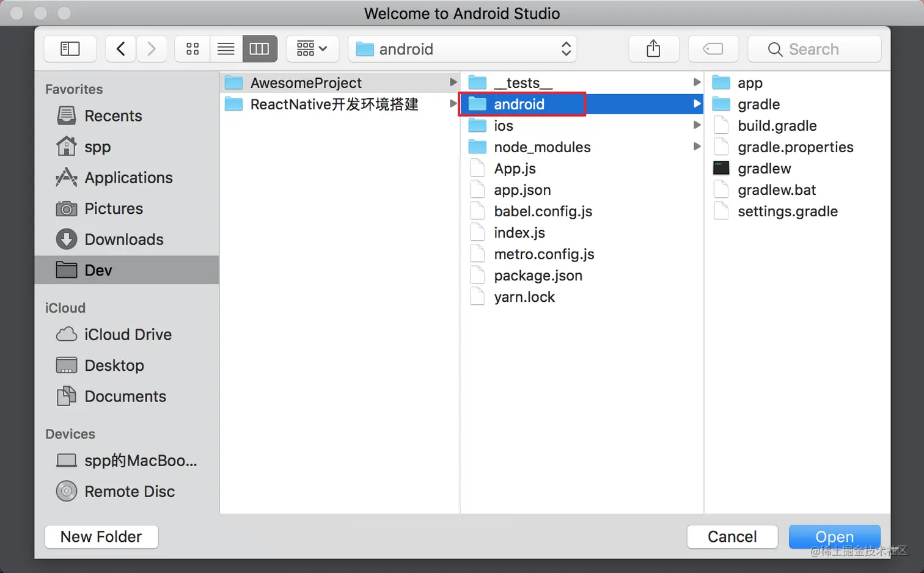Open Applications in the sidebar
This screenshot has width=924, height=573.
127,178
